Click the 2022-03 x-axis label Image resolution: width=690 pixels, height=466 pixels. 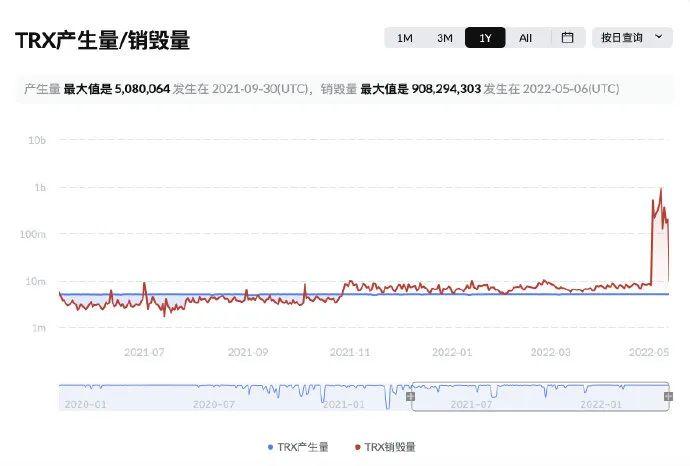click(x=551, y=352)
